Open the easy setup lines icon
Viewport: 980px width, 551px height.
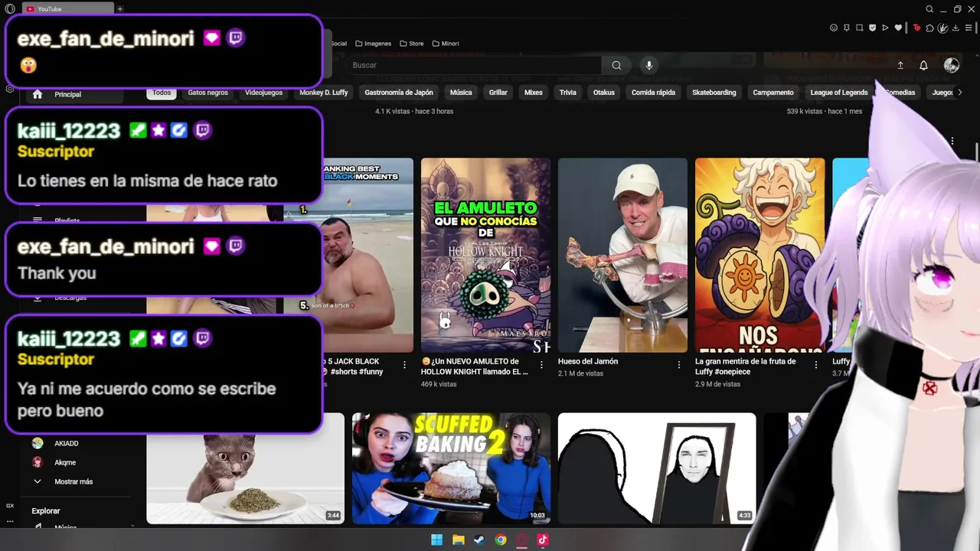(x=969, y=28)
